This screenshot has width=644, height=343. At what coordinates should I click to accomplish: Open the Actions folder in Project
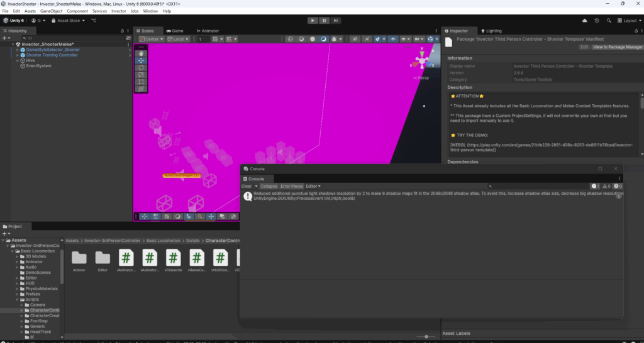[79, 261]
